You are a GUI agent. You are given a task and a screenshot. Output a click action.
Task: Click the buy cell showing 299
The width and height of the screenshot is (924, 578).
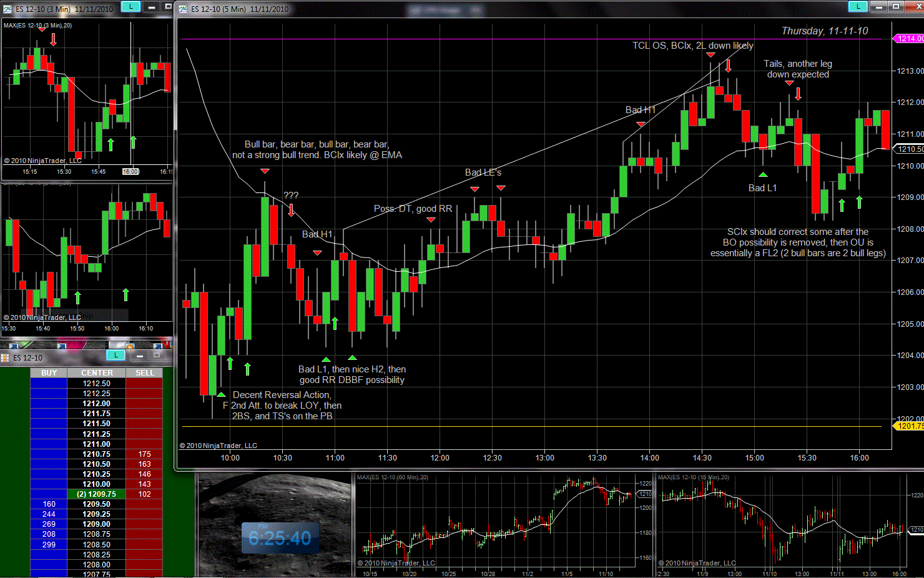[x=49, y=545]
